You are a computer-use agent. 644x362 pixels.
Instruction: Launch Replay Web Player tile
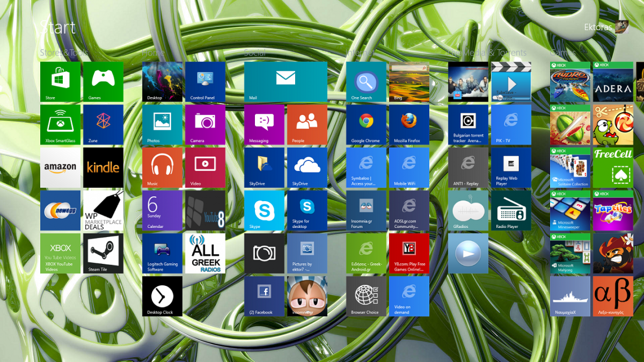[511, 167]
